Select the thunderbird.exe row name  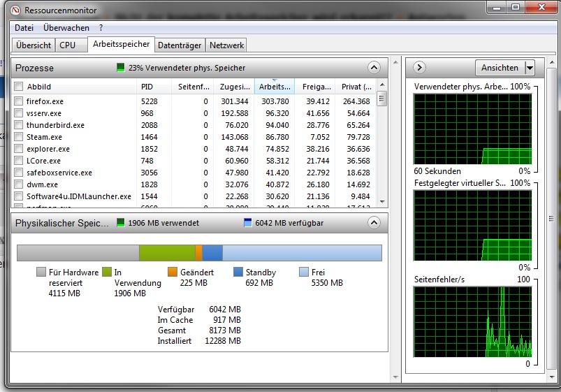point(55,125)
